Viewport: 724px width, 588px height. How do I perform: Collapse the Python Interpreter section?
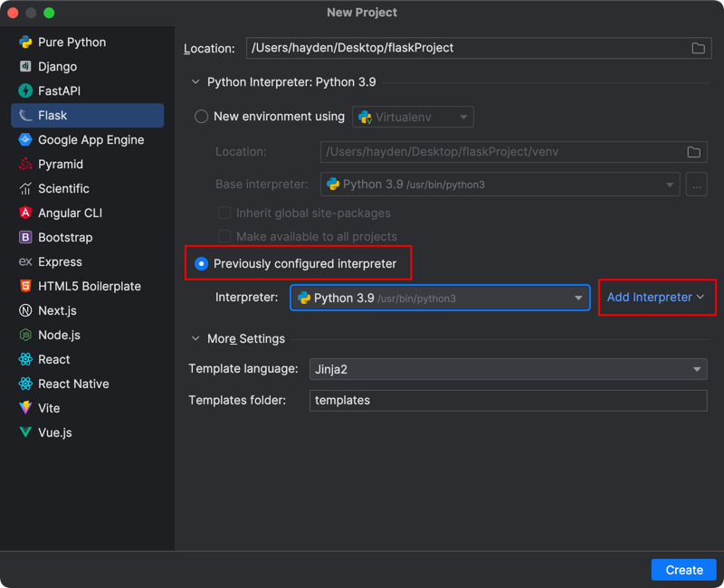[195, 82]
